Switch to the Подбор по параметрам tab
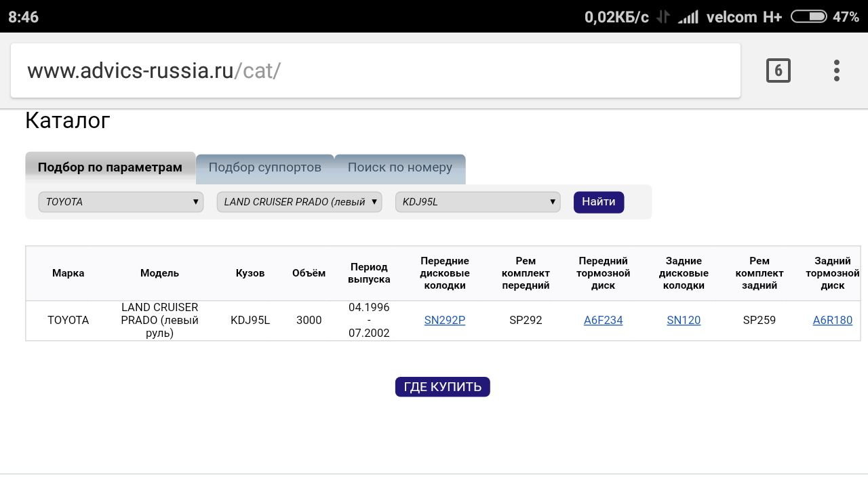This screenshot has width=868, height=488. coord(110,167)
